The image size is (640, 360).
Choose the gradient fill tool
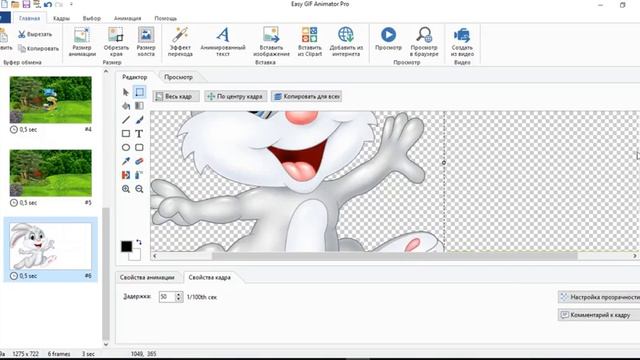139,106
